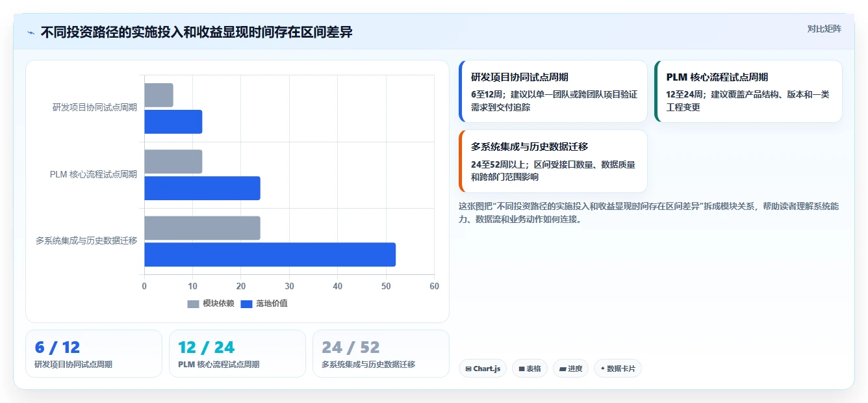Click the x-axis tick value 20

click(241, 286)
